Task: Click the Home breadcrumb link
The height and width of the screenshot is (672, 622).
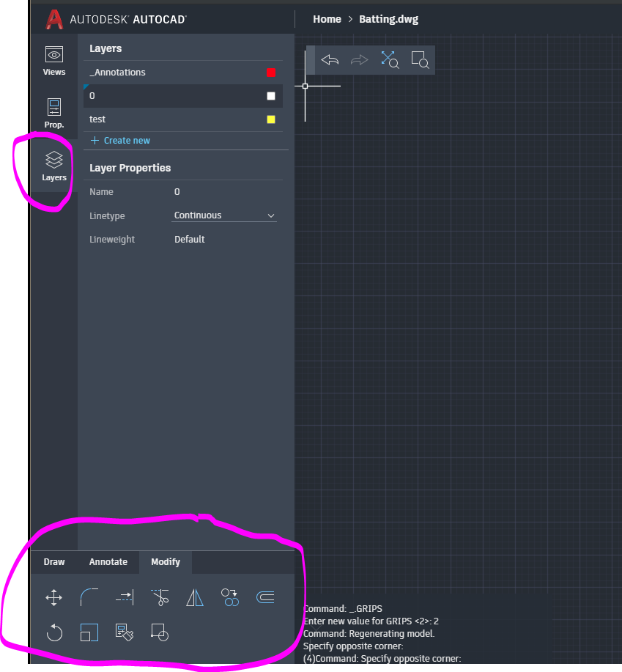Action: pos(327,19)
